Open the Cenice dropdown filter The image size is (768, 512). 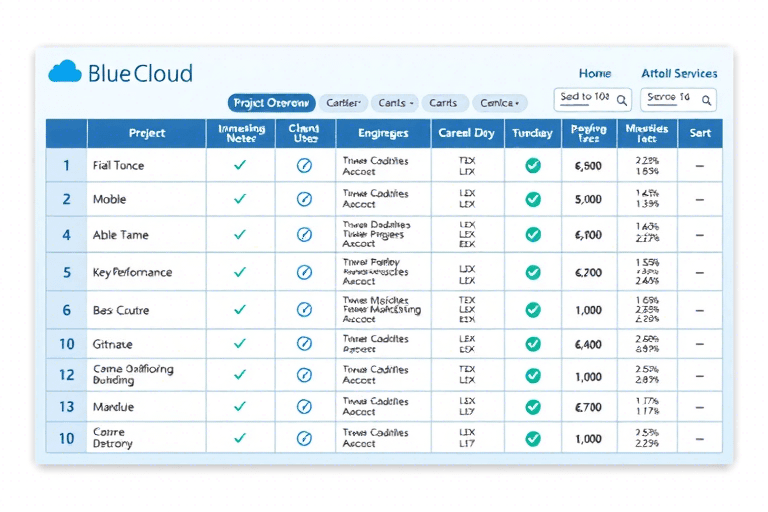[499, 103]
